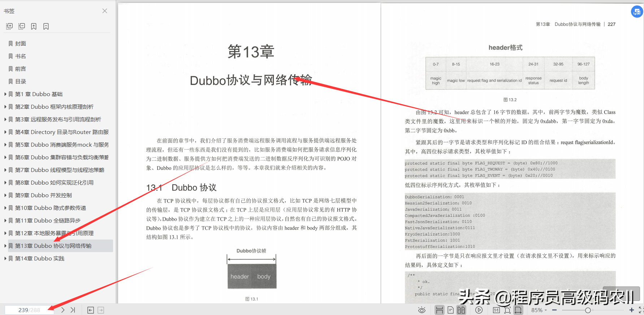The image size is (644, 315).
Task: Expand 第3章 远程服务发布与引用流程剖析 bookmark
Action: tap(5, 119)
